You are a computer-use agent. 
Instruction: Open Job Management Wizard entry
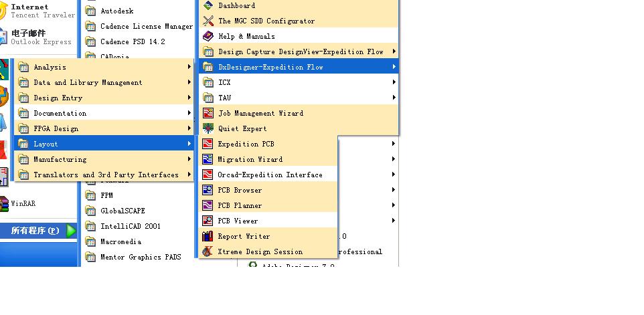tap(299, 113)
